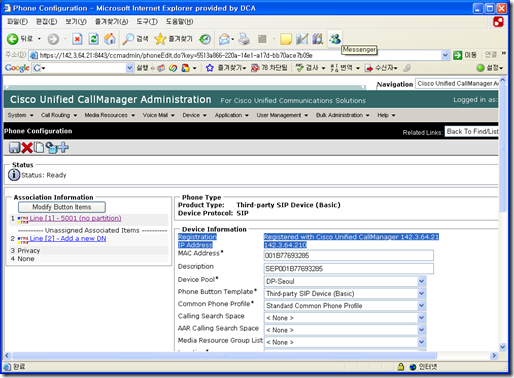Open the Bulk Administration menu
Image resolution: width=514 pixels, height=378 pixels.
click(x=343, y=115)
